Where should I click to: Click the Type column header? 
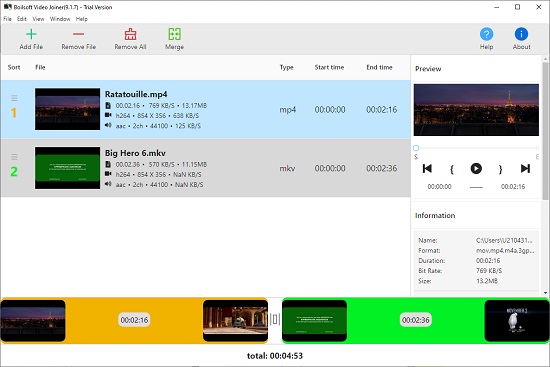(x=287, y=67)
